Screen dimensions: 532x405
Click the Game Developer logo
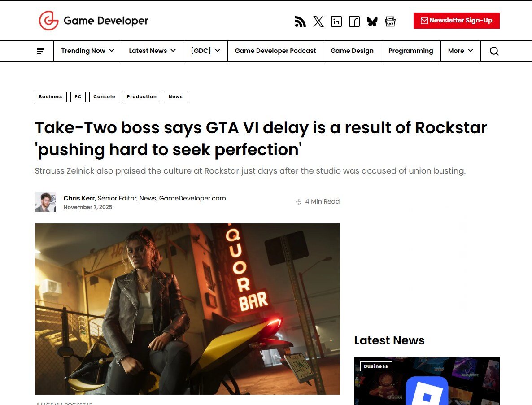click(94, 21)
